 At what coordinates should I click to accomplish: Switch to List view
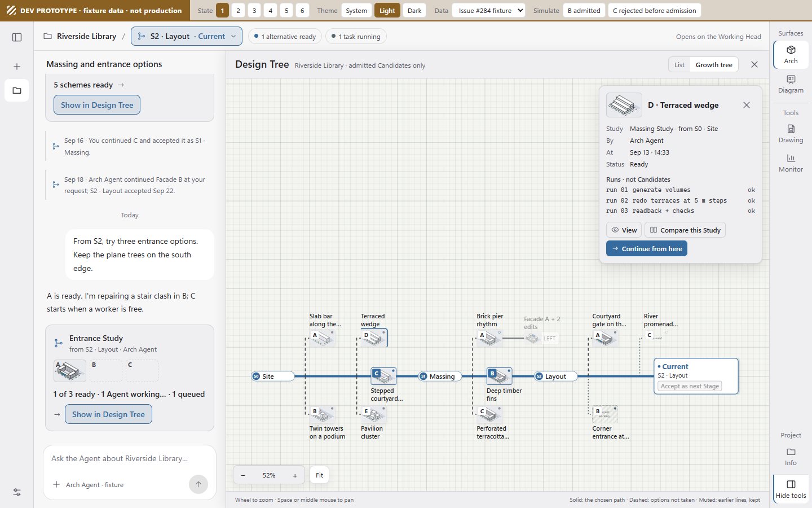coord(679,64)
